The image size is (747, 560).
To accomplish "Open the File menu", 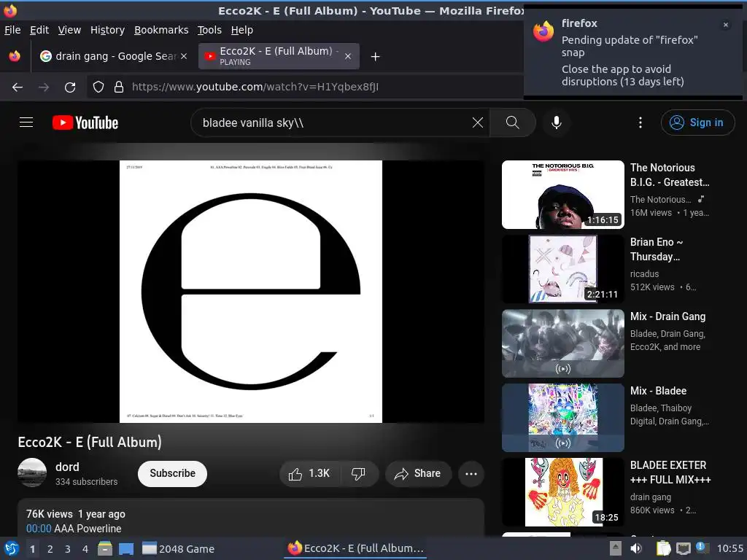I will point(12,30).
